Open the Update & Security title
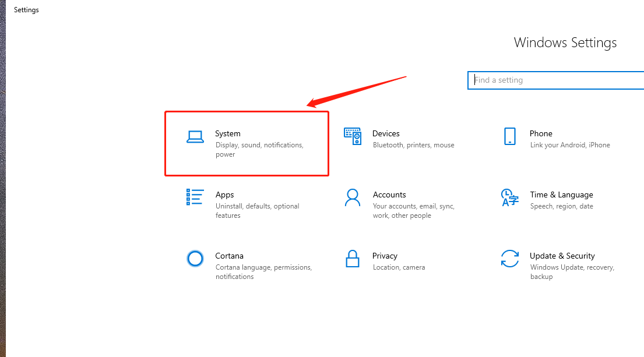 coord(562,256)
